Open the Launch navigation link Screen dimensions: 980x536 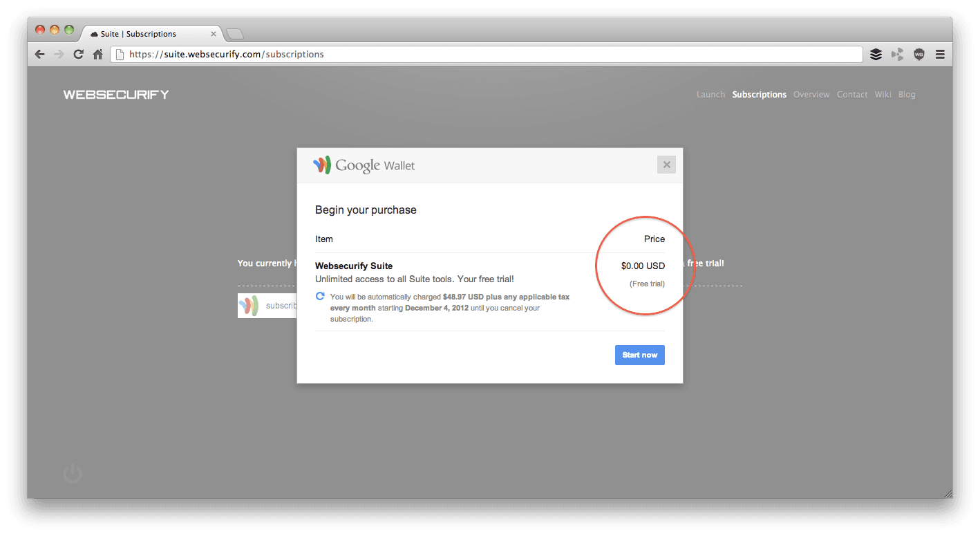click(x=710, y=95)
